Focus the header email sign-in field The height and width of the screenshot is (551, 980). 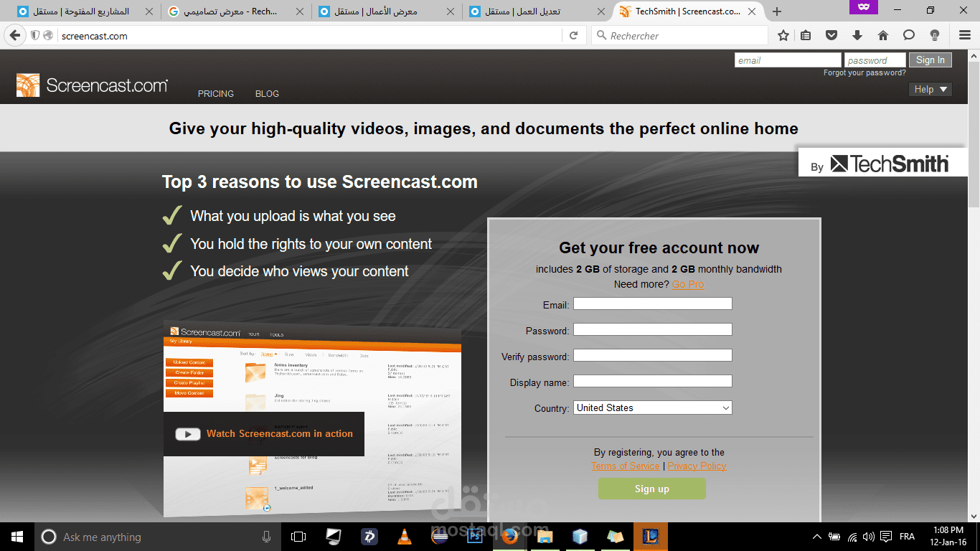pos(788,60)
